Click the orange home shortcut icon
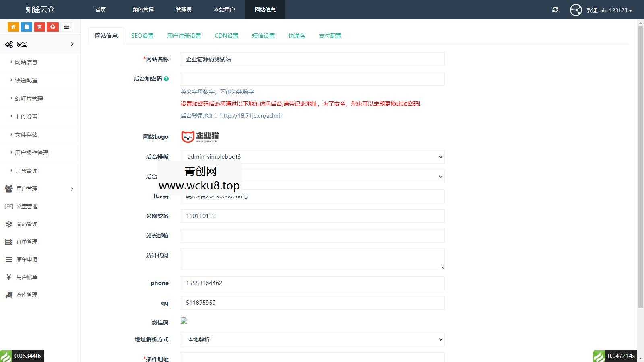The width and height of the screenshot is (644, 362). (13, 27)
